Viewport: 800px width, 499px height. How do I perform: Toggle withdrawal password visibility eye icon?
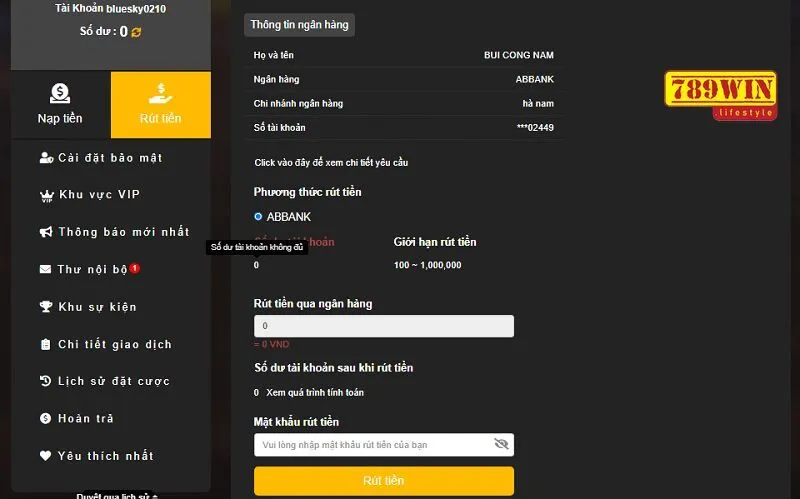click(x=501, y=444)
